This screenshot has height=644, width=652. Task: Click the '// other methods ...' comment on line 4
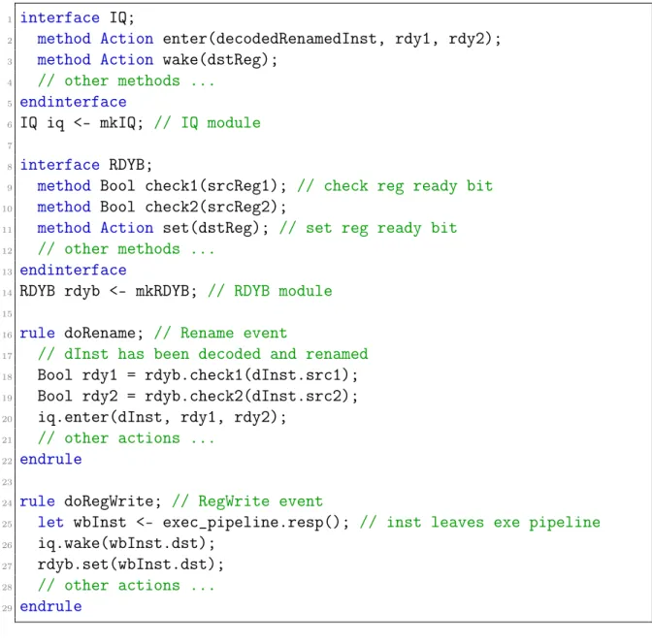(126, 81)
